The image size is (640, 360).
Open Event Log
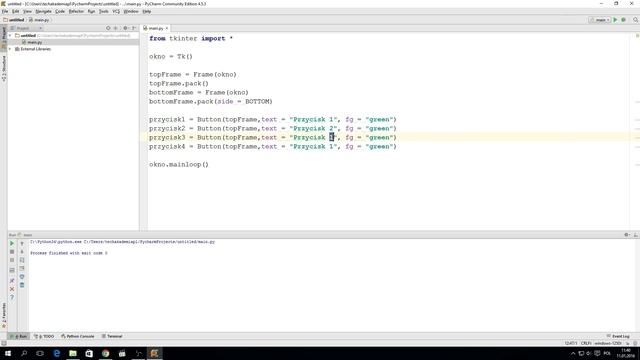pyautogui.click(x=618, y=336)
